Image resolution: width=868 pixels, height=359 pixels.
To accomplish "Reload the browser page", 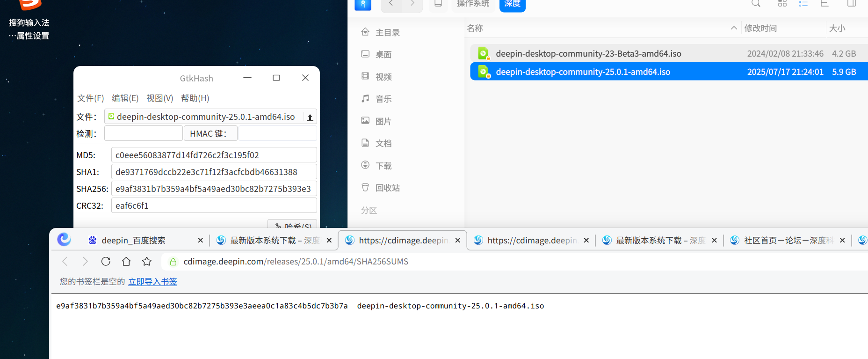I will click(x=106, y=261).
